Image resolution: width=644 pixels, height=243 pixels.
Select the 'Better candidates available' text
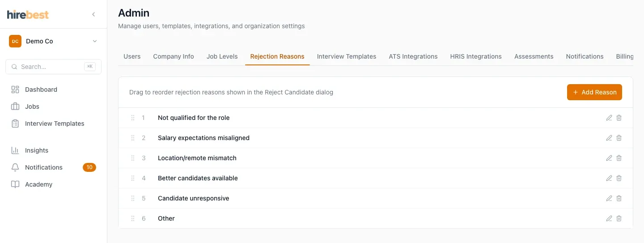(x=198, y=178)
